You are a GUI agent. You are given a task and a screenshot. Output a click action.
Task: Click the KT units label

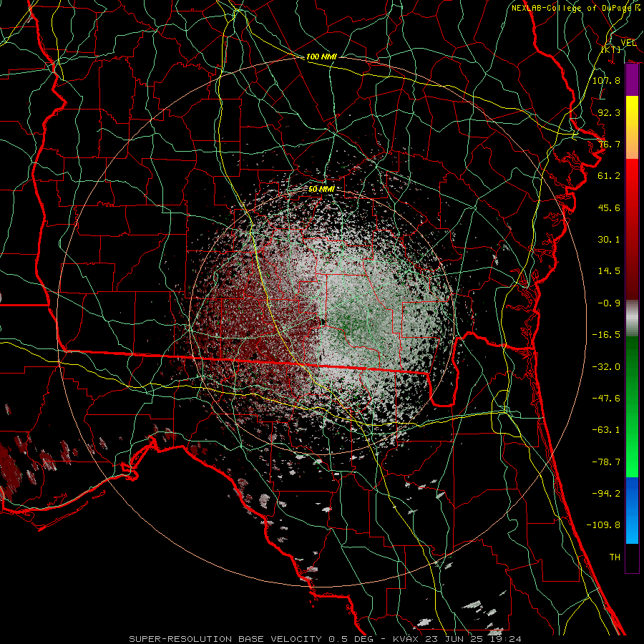(611, 49)
